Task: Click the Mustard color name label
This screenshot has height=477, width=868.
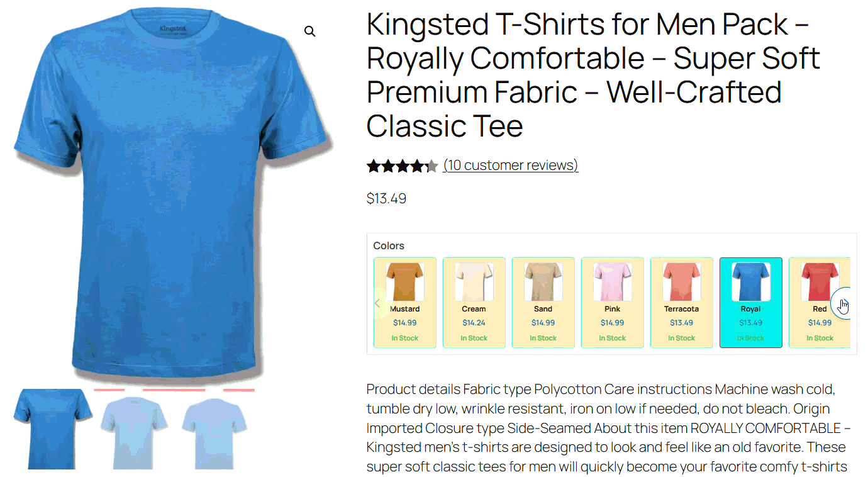Action: tap(405, 309)
